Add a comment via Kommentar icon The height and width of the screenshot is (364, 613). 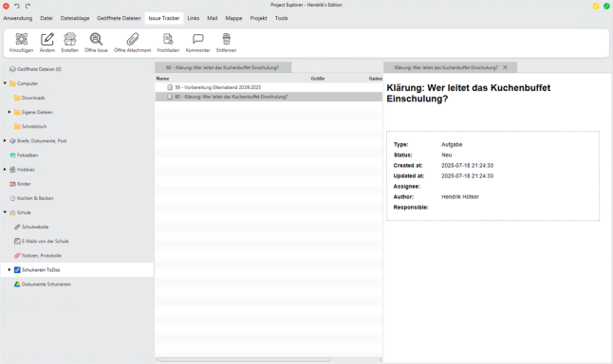click(197, 39)
